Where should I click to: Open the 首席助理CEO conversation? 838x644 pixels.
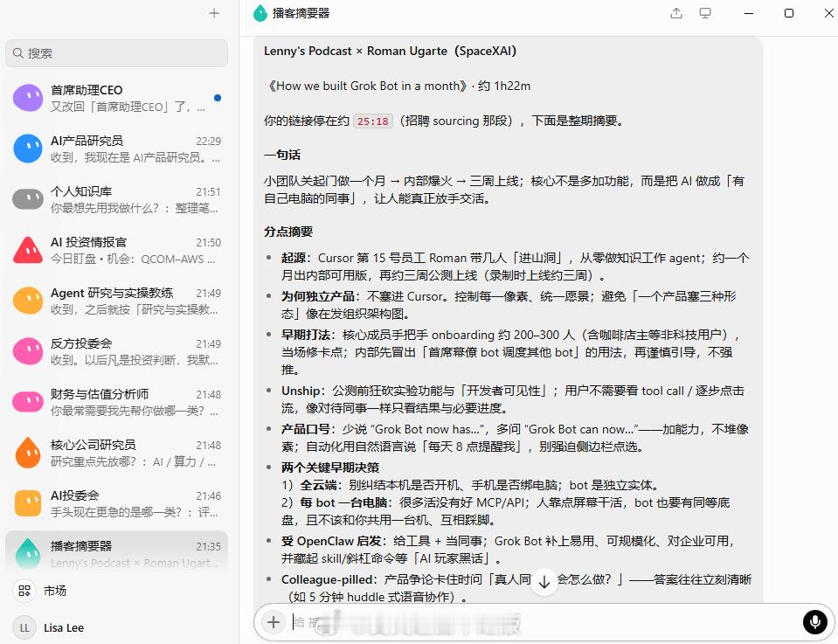[x=116, y=98]
